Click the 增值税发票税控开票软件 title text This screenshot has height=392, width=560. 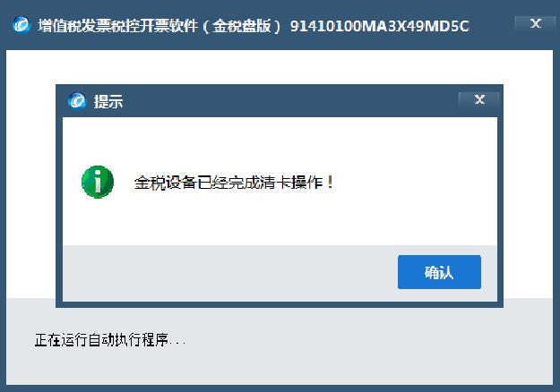click(118, 26)
